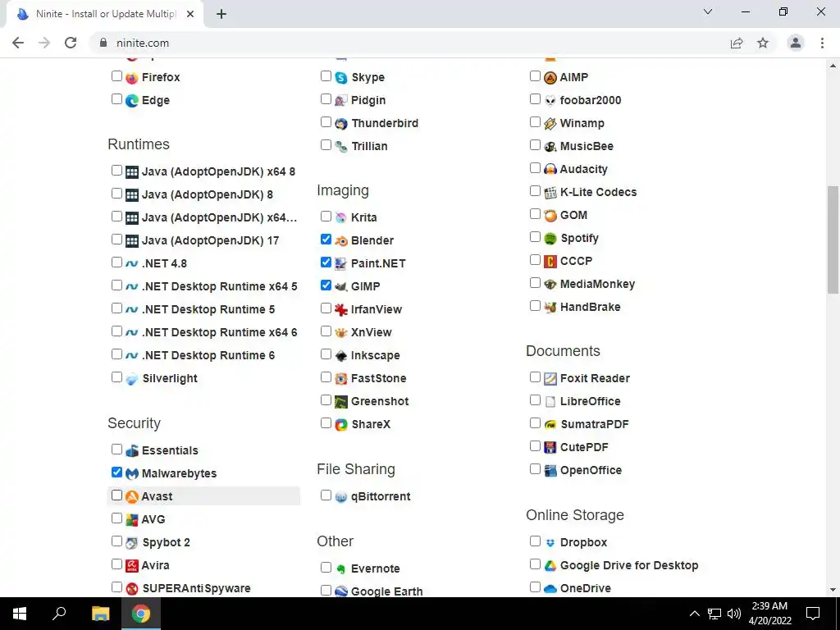This screenshot has height=630, width=840.
Task: Click the Google Drive for Desktop icon
Action: (550, 566)
